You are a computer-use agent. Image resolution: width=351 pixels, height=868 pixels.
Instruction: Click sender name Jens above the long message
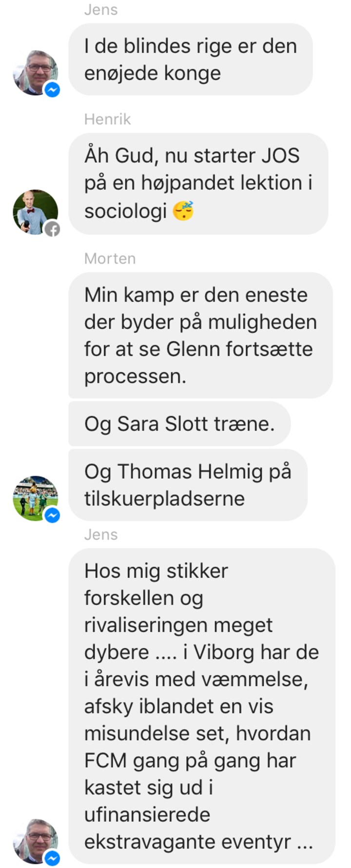101,535
